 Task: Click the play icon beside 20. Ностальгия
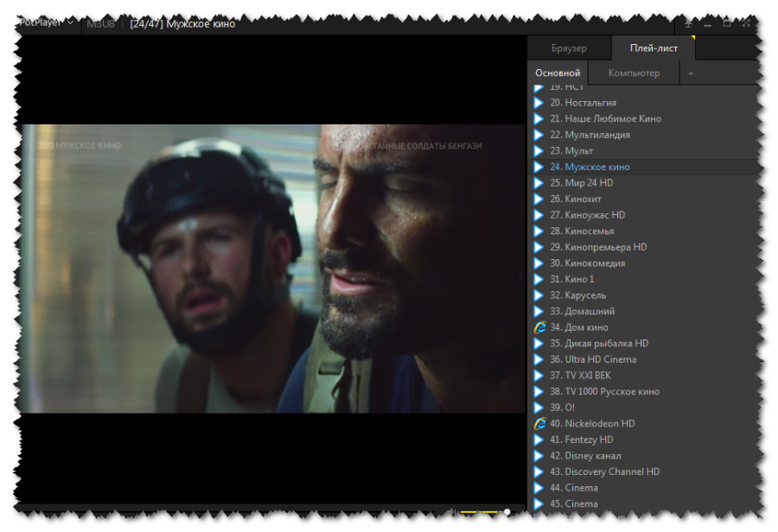[539, 103]
